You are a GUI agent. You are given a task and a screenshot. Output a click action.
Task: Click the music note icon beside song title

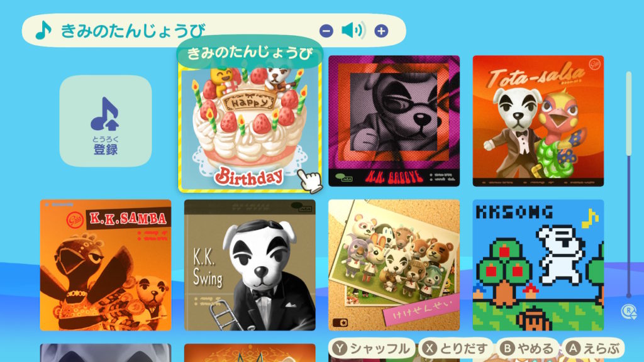(x=43, y=30)
